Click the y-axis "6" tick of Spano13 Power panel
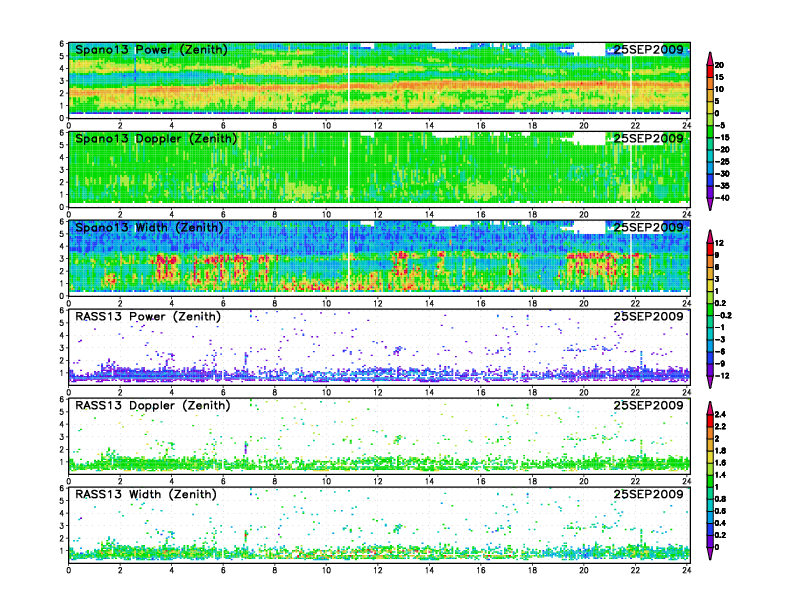Image resolution: width=792 pixels, height=612 pixels. click(x=62, y=44)
